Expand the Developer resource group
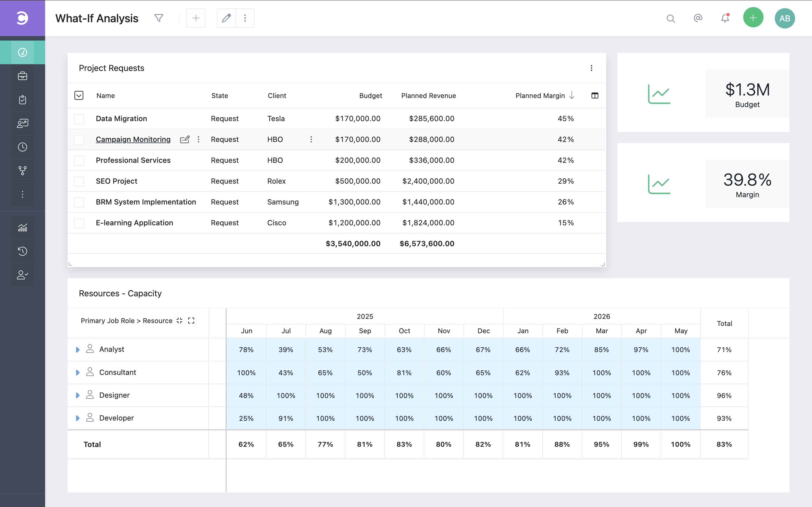The image size is (812, 507). point(78,418)
